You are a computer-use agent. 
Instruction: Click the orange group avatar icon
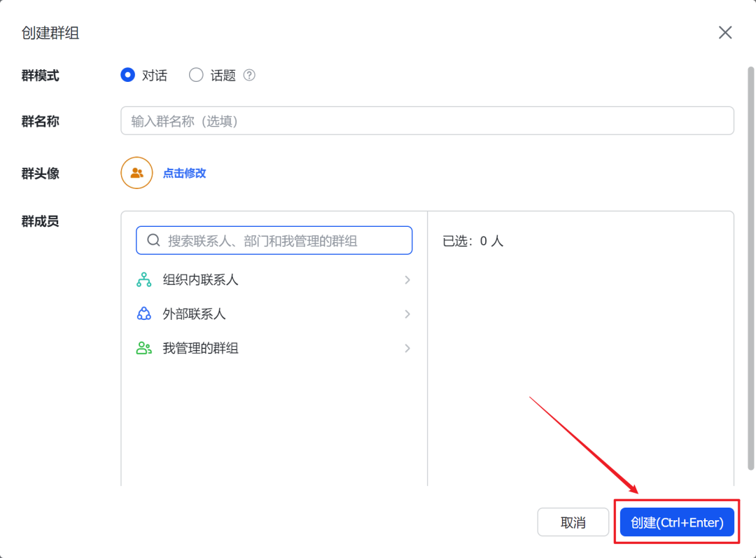[x=136, y=173]
